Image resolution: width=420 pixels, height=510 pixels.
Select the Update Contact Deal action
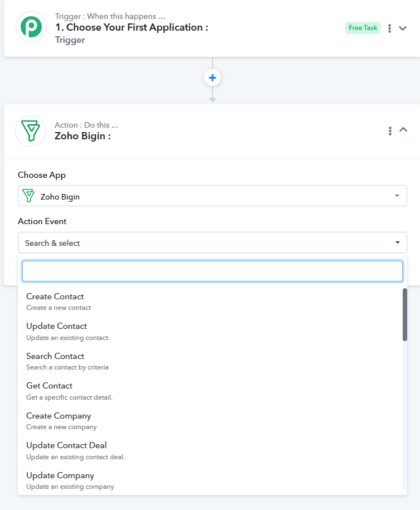tap(210, 451)
